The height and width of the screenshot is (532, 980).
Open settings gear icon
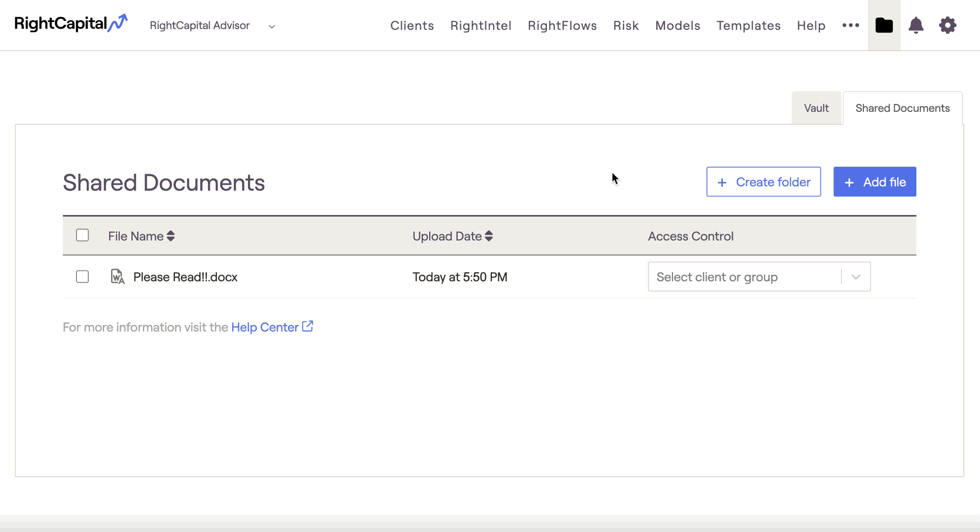click(948, 25)
